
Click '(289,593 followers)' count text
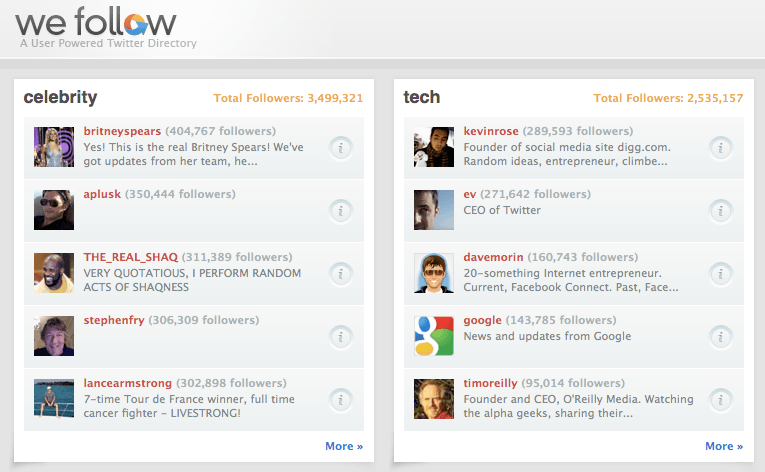[578, 131]
